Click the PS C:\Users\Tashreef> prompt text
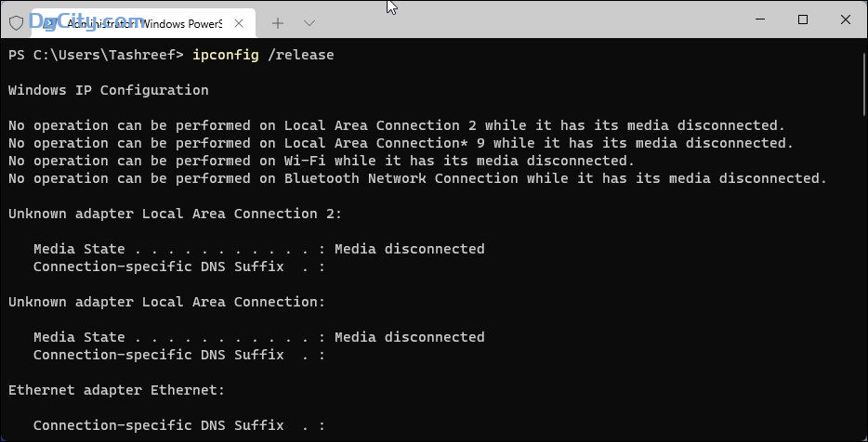Image resolution: width=868 pixels, height=442 pixels. [96, 56]
